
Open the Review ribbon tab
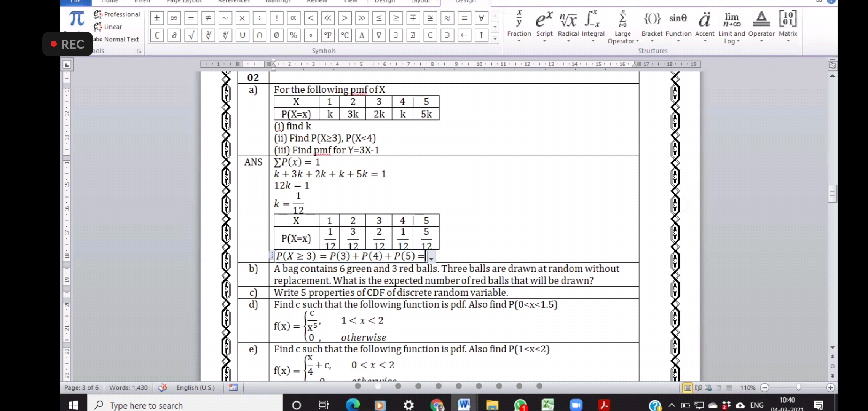coord(317,2)
